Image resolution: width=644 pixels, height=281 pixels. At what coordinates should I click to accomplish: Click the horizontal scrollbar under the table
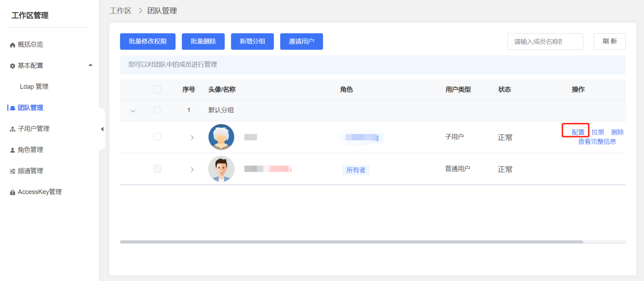351,242
